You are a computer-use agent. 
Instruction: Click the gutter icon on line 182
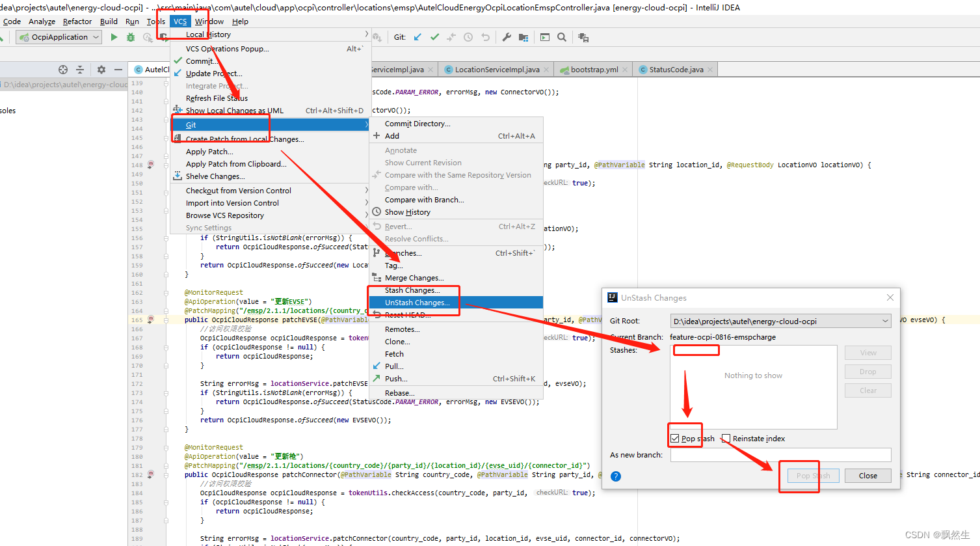coord(150,474)
